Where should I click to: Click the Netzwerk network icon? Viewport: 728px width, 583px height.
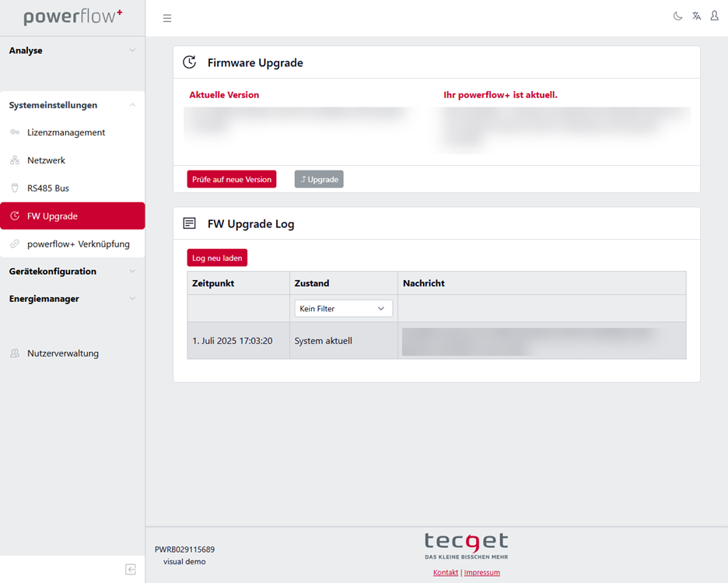(x=15, y=160)
